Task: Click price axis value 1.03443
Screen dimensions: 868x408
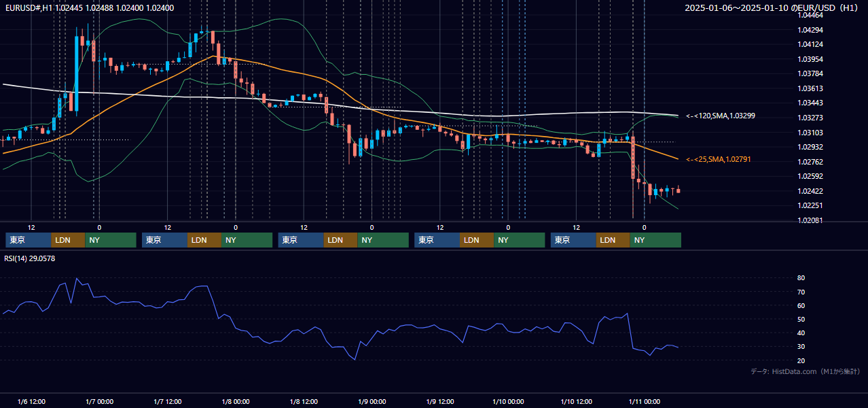Action: tap(810, 103)
